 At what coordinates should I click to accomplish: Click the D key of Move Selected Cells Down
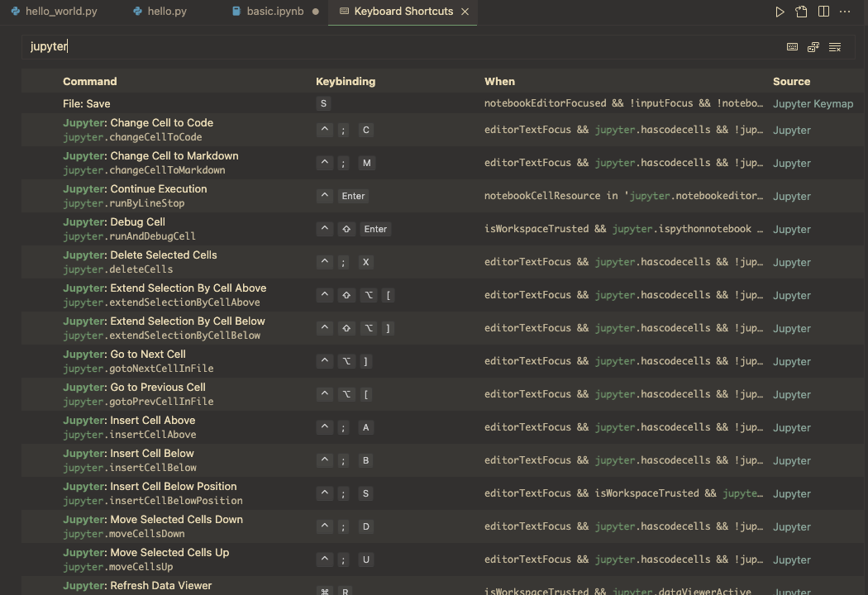pos(366,526)
